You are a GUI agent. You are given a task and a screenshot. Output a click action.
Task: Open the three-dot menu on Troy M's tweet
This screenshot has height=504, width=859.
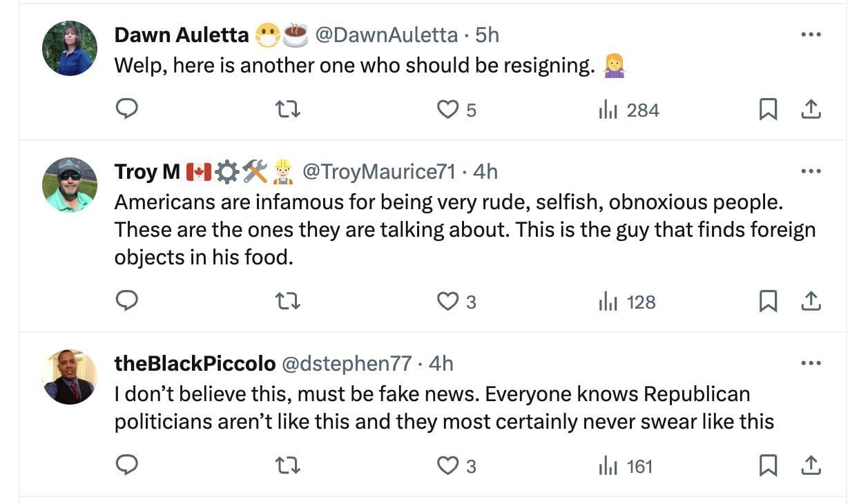tap(812, 171)
